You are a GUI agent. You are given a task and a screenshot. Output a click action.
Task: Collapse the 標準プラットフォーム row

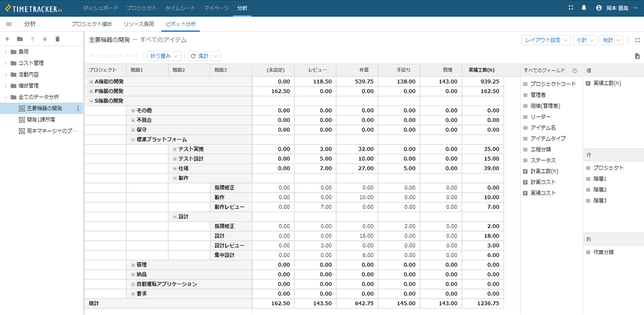pos(133,139)
